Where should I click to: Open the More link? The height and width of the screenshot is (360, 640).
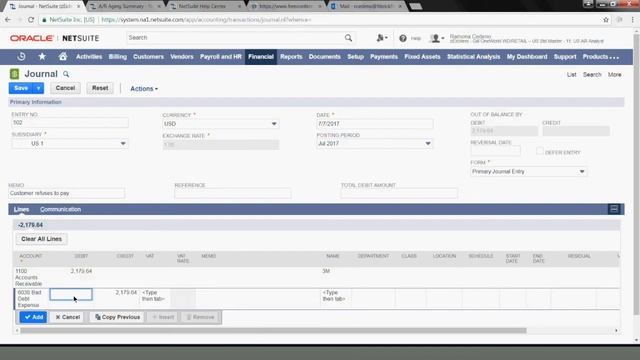point(614,75)
